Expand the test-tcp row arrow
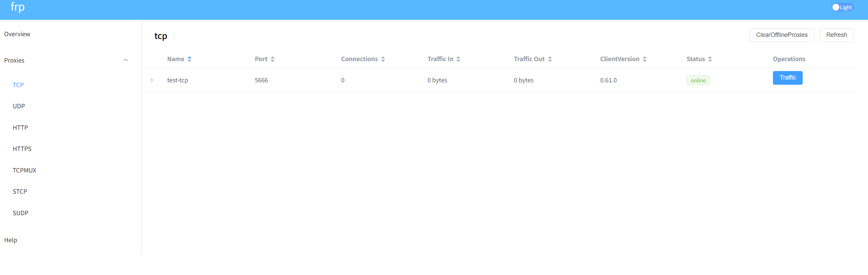Viewport: 868px width, 275px height. pyautogui.click(x=152, y=80)
